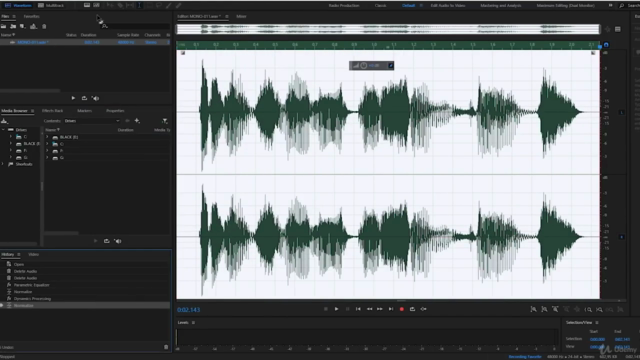Open the Mixer tab

click(241, 16)
